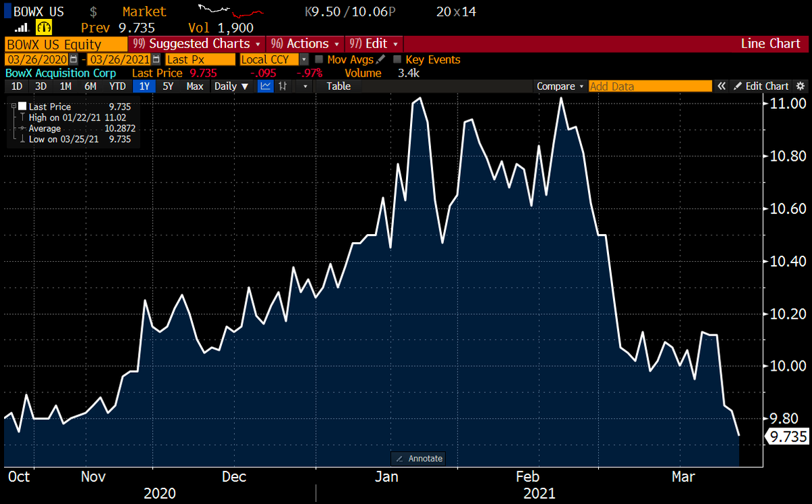Click the Low marker icon in legend
Image resolution: width=812 pixels, height=504 pixels.
22,139
